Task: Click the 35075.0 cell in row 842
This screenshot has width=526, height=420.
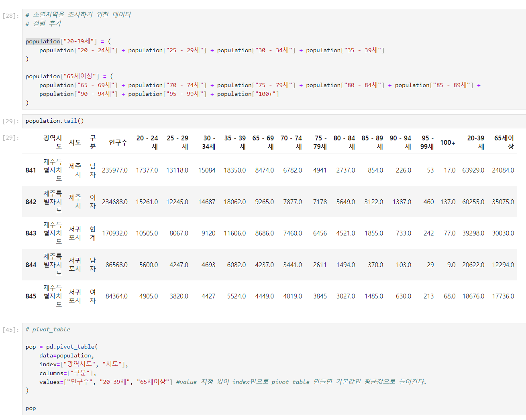Action: pos(503,202)
